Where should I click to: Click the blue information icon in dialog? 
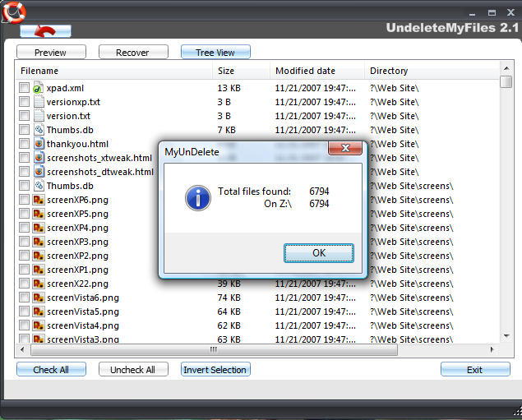[x=198, y=198]
